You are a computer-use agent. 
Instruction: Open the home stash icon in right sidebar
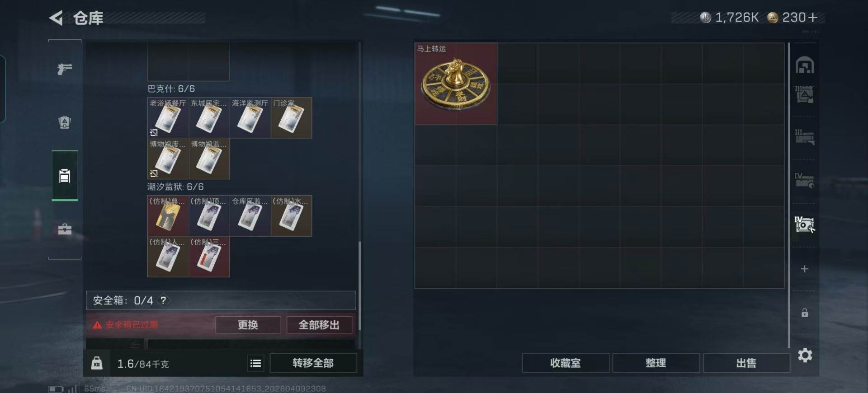click(805, 65)
